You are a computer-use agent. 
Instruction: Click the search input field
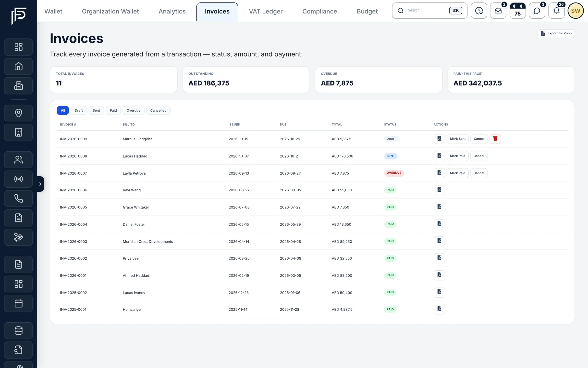pos(429,11)
